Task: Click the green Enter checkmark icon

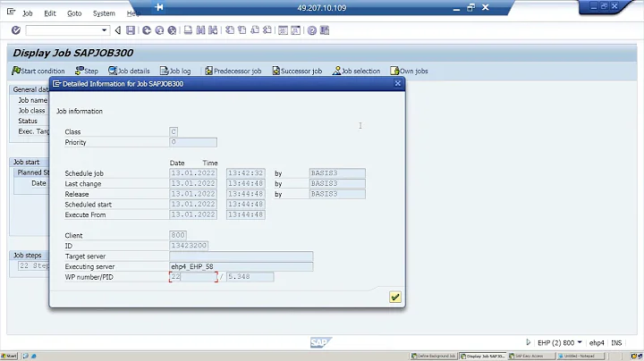Action: click(x=16, y=30)
